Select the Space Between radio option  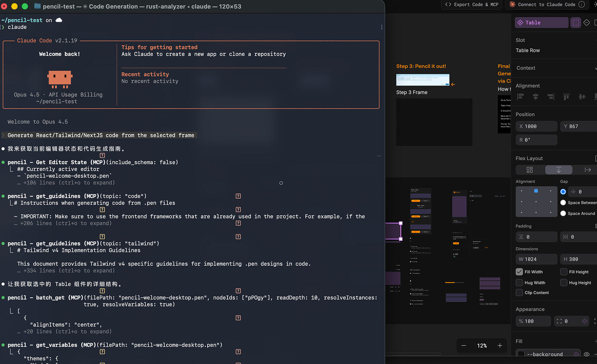[x=563, y=202]
